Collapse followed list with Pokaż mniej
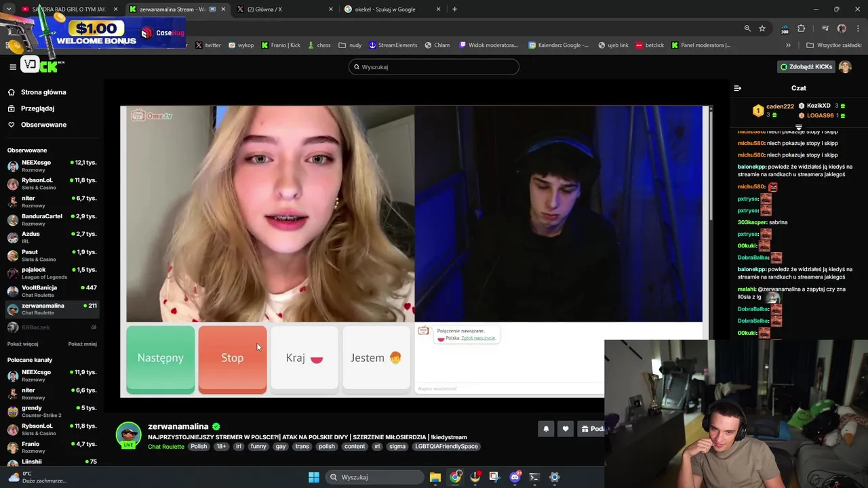 (x=83, y=344)
